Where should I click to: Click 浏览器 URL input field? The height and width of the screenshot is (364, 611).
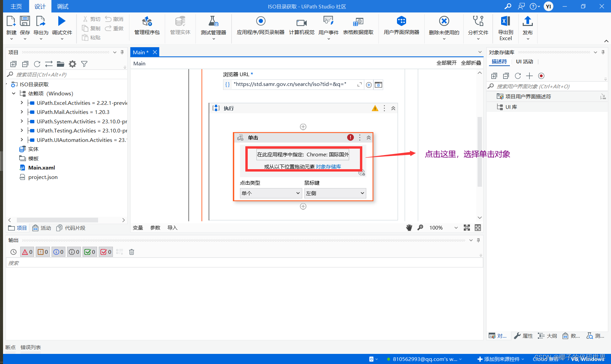[x=294, y=84]
